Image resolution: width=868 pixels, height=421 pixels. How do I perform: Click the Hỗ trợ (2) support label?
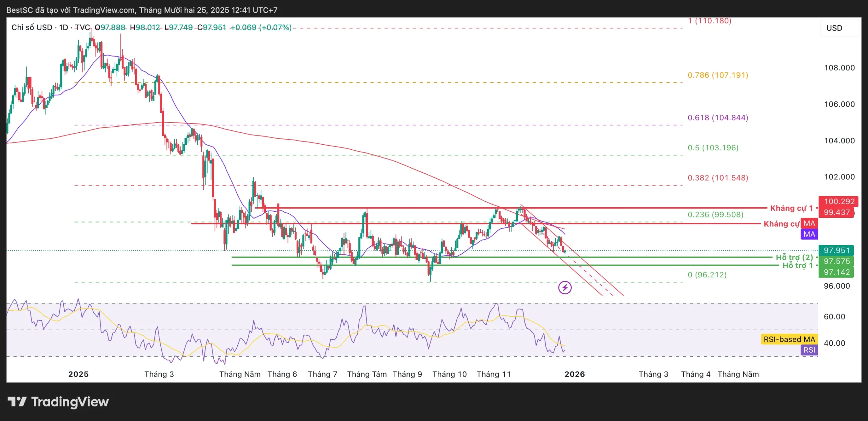click(794, 257)
